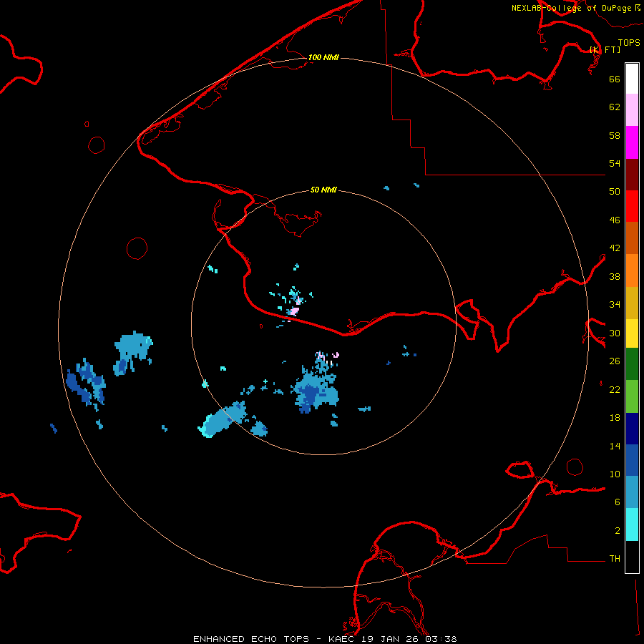Click the "18" legend value
The height and width of the screenshot is (644, 644).
(x=615, y=418)
